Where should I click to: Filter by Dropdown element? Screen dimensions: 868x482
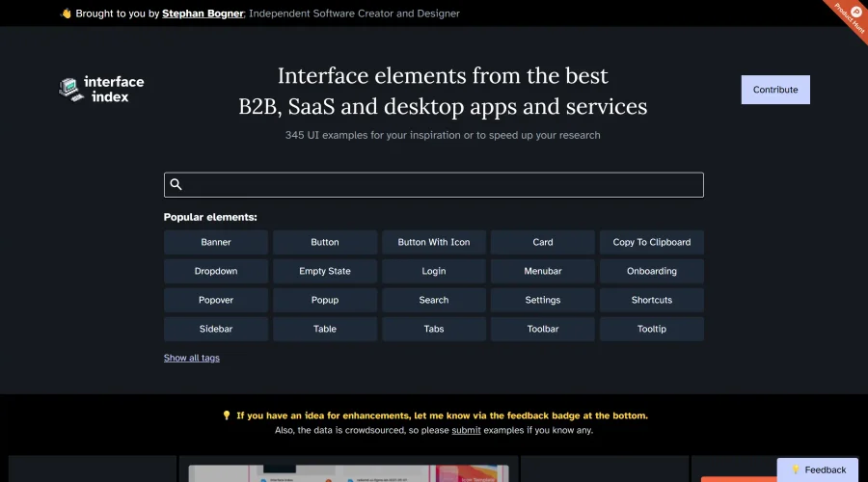point(216,271)
